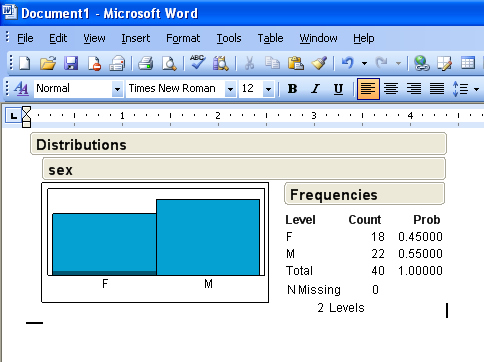Select the sex heading
Image resolution: width=484 pixels, height=362 pixels.
tap(60, 170)
